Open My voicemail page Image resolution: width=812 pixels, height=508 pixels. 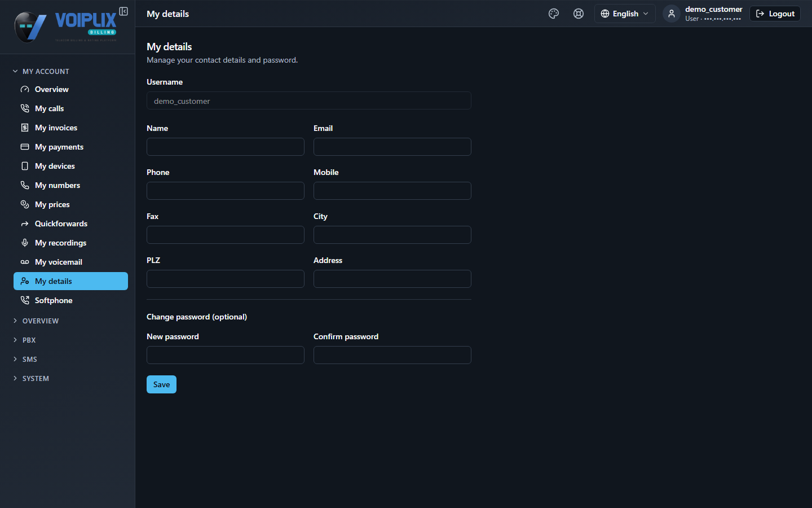click(x=70, y=262)
